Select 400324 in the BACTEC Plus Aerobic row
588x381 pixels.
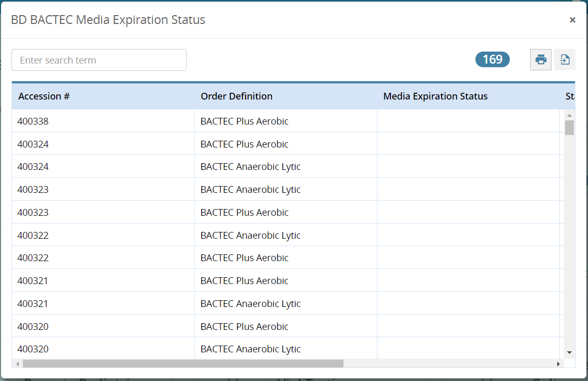[x=103, y=144]
